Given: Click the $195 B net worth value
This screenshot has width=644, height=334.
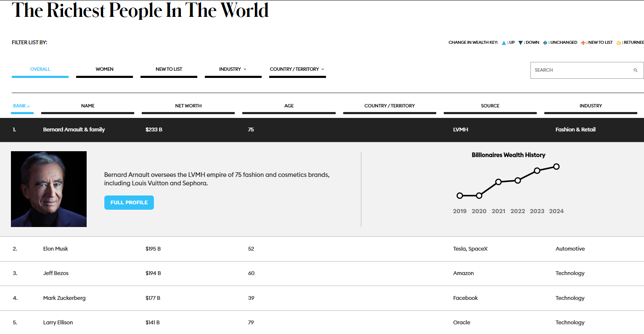Looking at the screenshot, I should (x=153, y=249).
